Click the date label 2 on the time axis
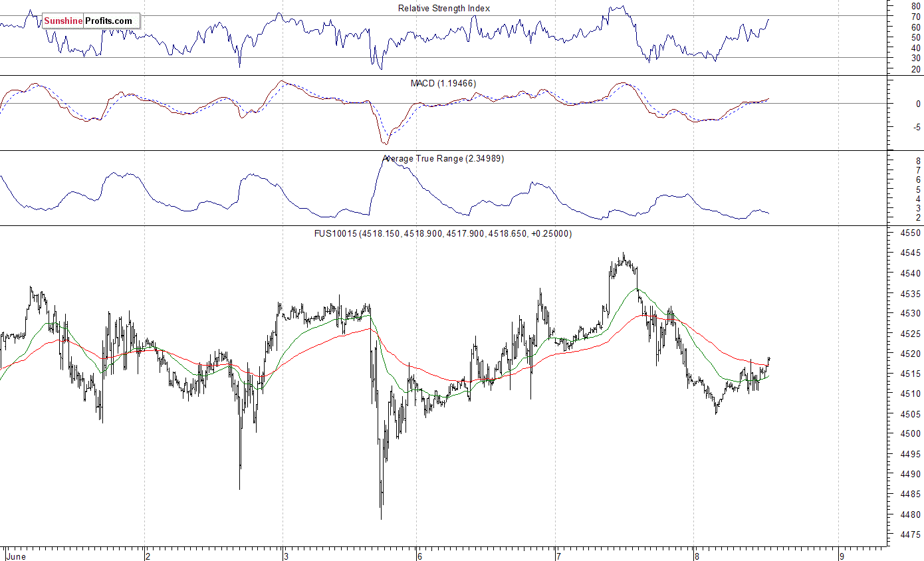 click(148, 556)
